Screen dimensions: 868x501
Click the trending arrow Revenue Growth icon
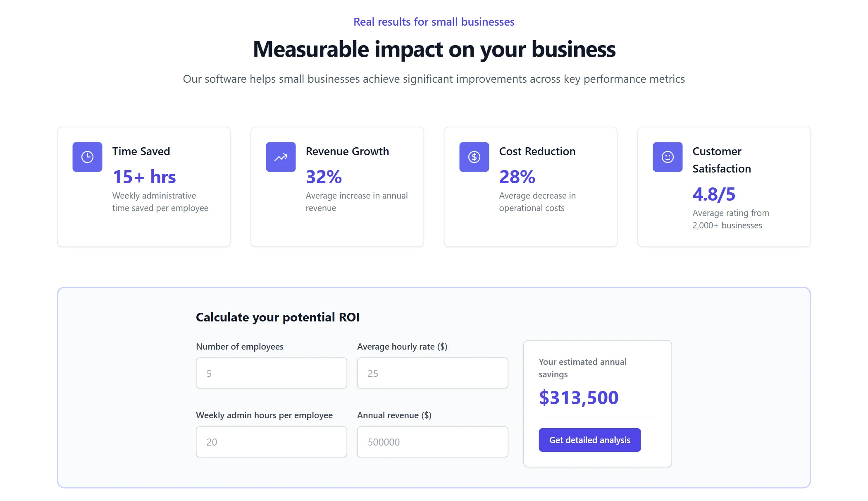[281, 157]
